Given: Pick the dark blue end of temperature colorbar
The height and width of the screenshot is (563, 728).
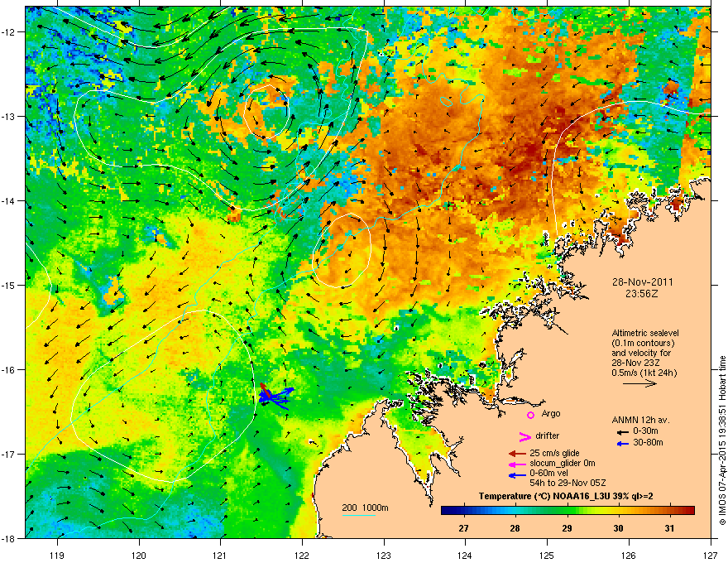Looking at the screenshot, I should 446,511.
